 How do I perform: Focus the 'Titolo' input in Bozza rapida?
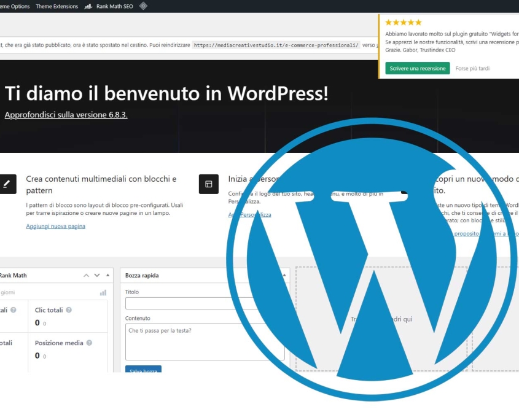(x=203, y=303)
